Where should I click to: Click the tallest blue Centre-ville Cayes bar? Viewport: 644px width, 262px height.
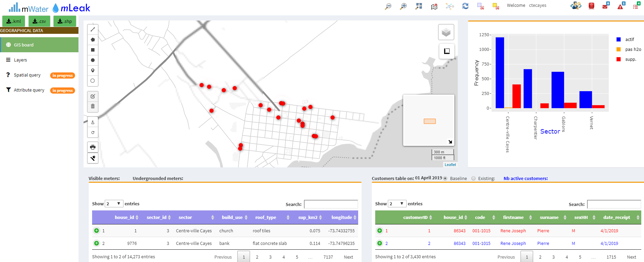500,73
